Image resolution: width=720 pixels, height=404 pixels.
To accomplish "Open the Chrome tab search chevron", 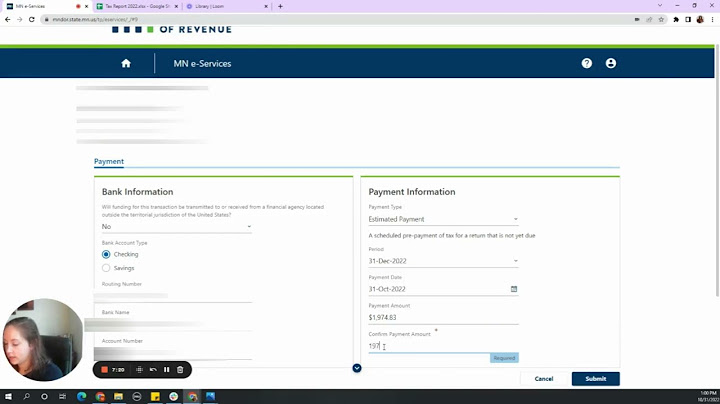I will pyautogui.click(x=660, y=6).
